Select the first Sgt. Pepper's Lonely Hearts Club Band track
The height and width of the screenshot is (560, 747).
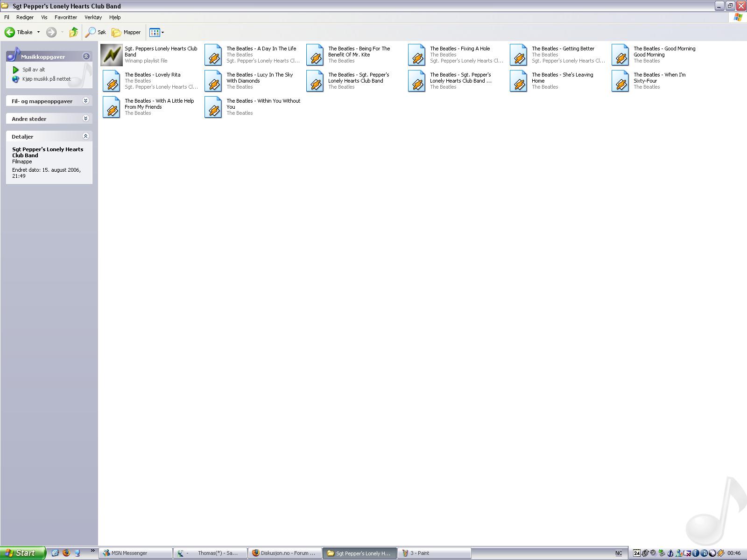[x=348, y=81]
